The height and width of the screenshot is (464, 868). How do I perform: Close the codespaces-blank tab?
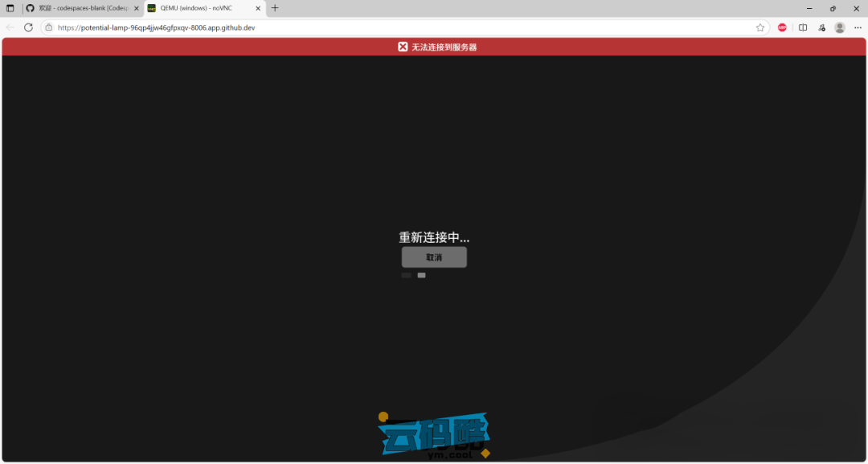tap(136, 8)
